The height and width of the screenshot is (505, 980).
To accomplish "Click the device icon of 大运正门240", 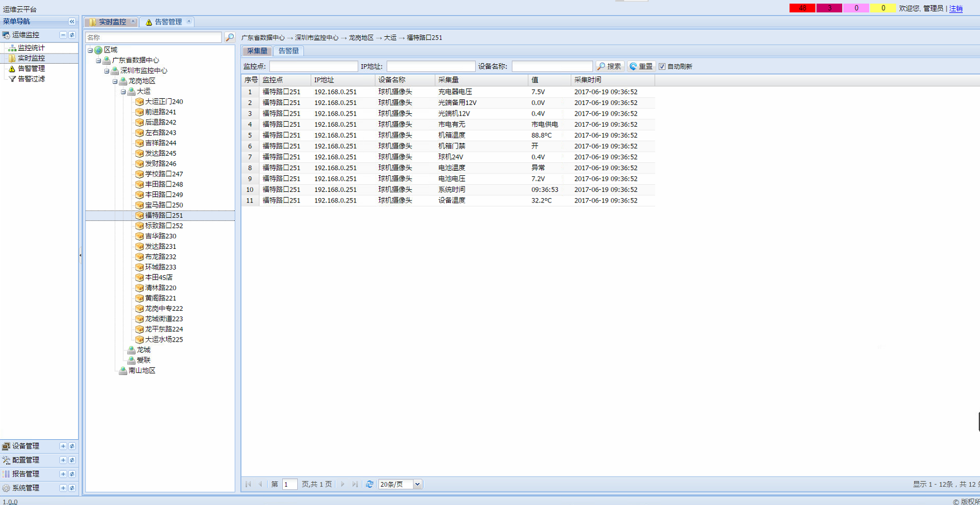I will 139,102.
